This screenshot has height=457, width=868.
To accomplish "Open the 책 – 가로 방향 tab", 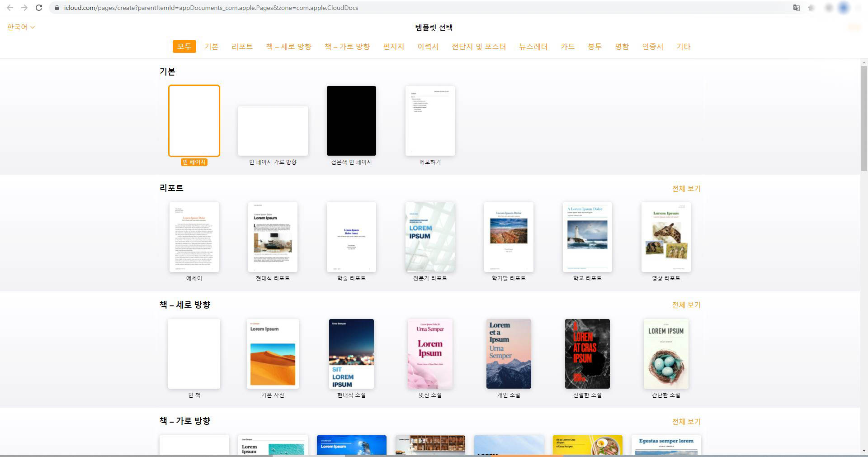I will tap(347, 47).
